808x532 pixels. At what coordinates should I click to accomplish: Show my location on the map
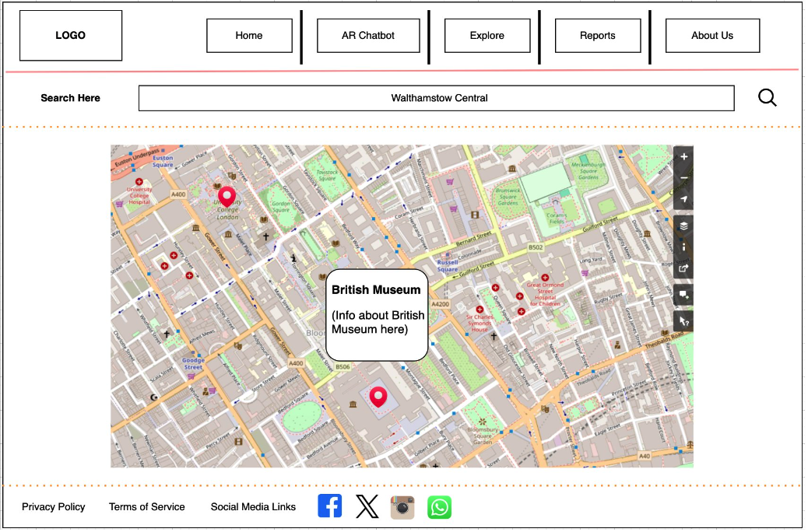click(683, 200)
